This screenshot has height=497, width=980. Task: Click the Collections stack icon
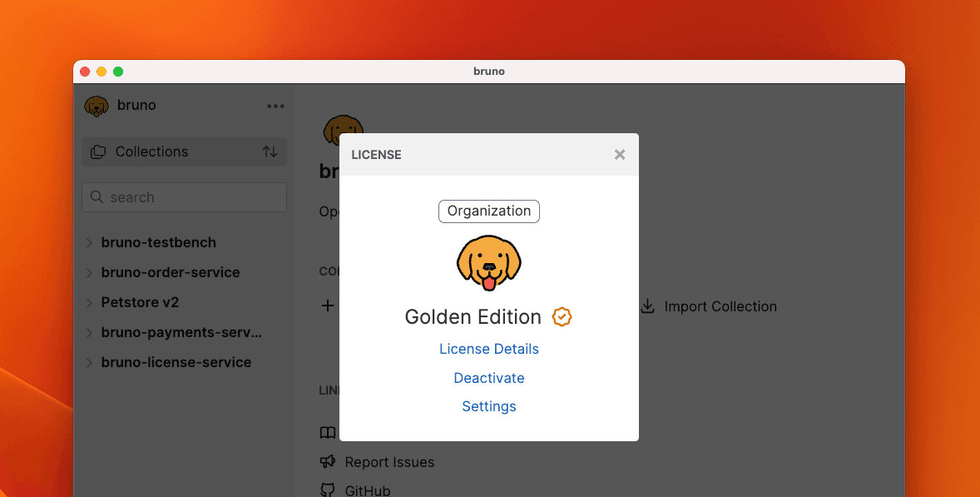pyautogui.click(x=98, y=152)
